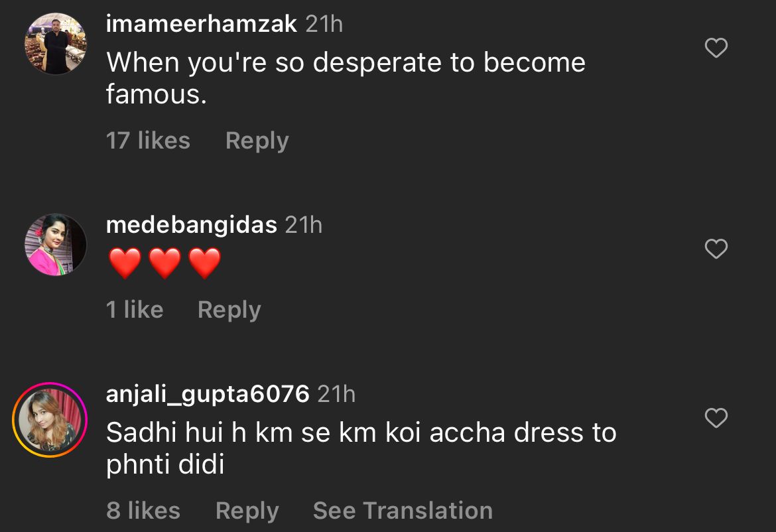Show who gave the 17 likes
The height and width of the screenshot is (532, 776).
tap(148, 141)
